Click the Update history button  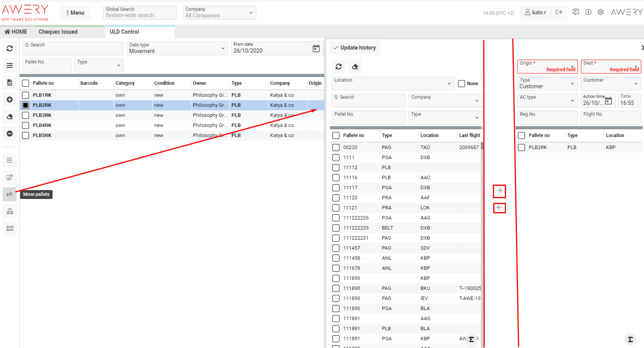coord(354,48)
